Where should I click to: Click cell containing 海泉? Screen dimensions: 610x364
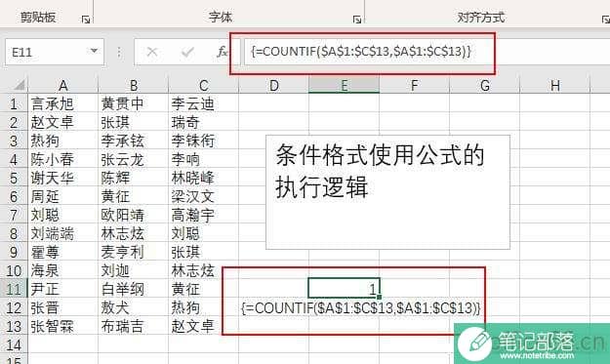[63, 270]
